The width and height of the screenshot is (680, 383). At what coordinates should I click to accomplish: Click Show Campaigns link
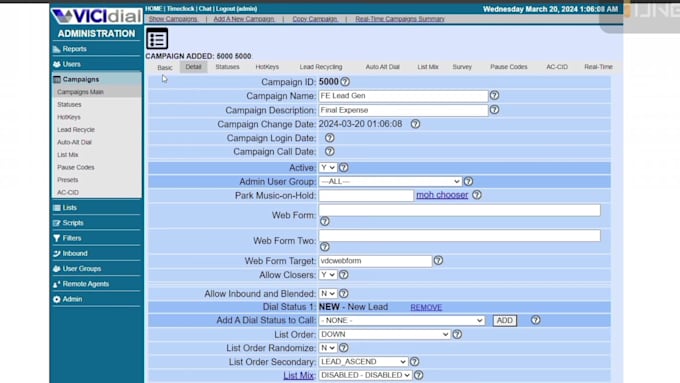(173, 19)
